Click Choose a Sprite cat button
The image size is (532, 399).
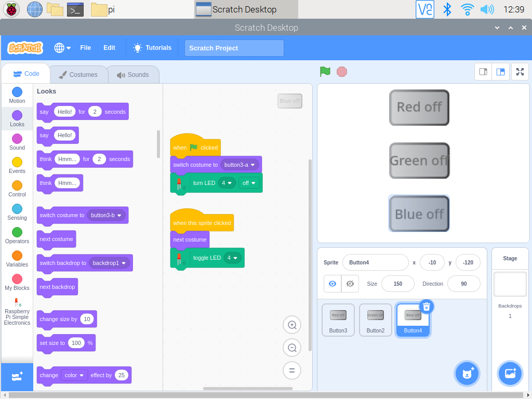467,374
